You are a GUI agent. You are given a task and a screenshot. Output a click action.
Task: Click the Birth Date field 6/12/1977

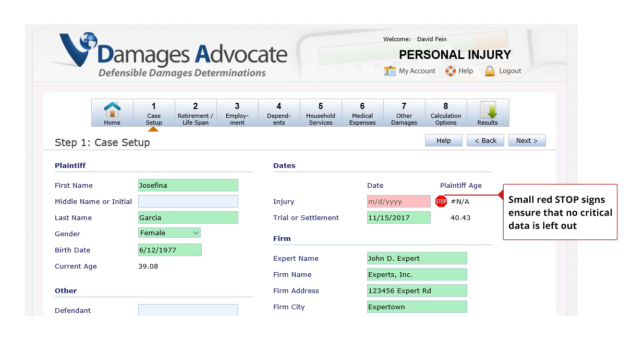(x=170, y=250)
